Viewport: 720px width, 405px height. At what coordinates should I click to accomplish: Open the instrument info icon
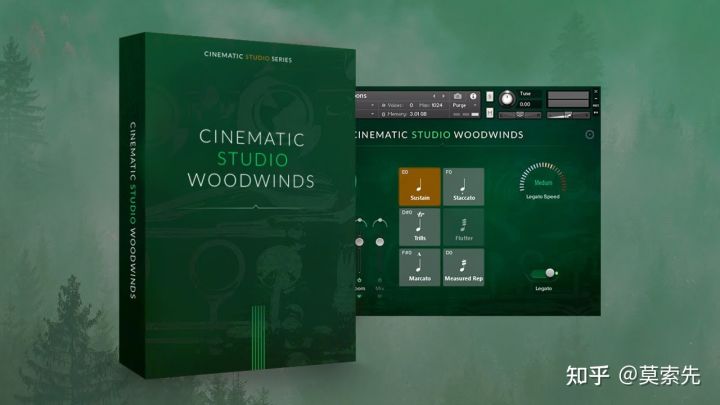click(x=473, y=96)
